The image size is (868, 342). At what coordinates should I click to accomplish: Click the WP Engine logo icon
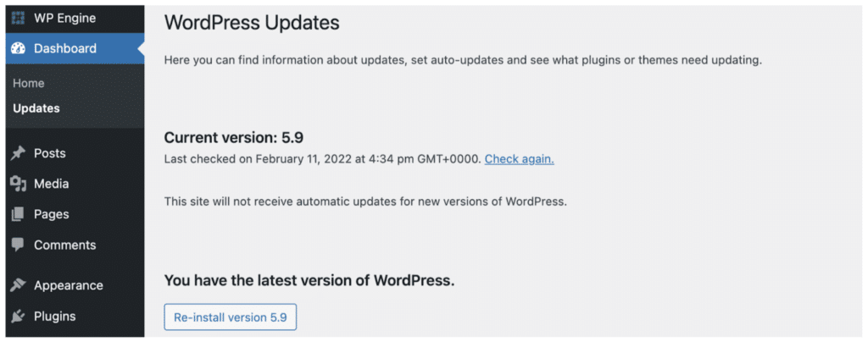pos(18,18)
